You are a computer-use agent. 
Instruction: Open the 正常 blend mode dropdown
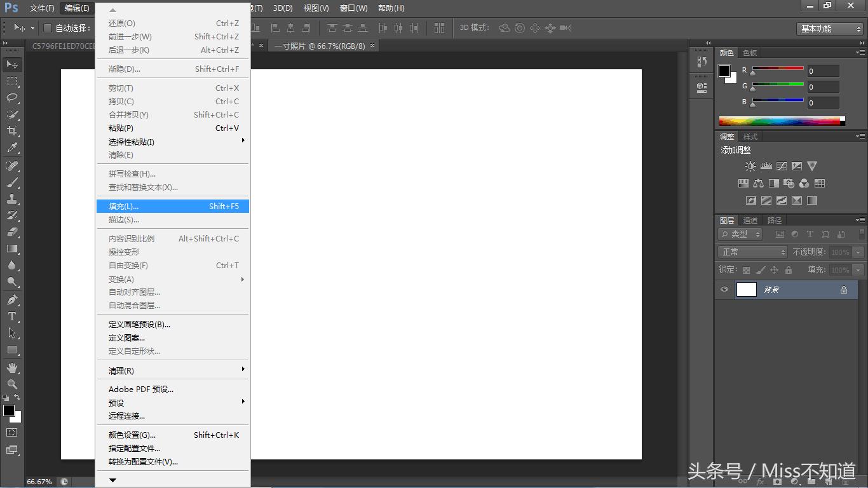(x=753, y=252)
